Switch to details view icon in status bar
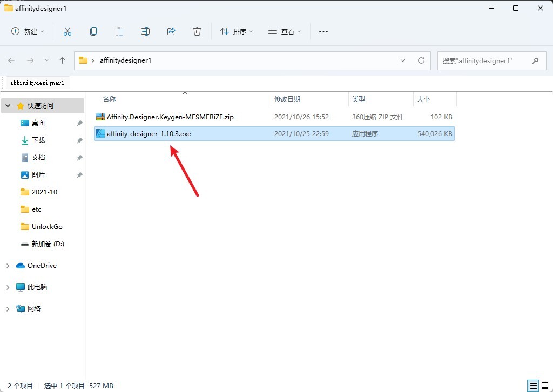Screen dimensions: 553x392 pyautogui.click(x=534, y=386)
